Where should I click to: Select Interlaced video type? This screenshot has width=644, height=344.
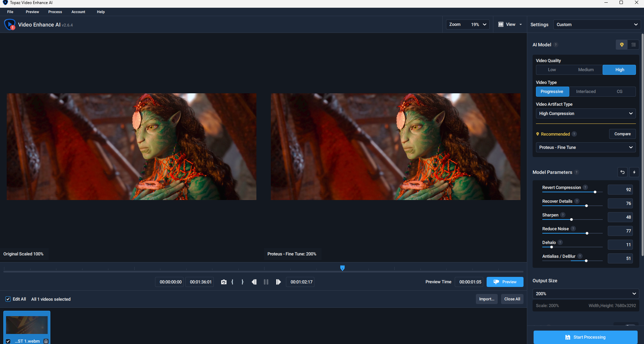[586, 92]
